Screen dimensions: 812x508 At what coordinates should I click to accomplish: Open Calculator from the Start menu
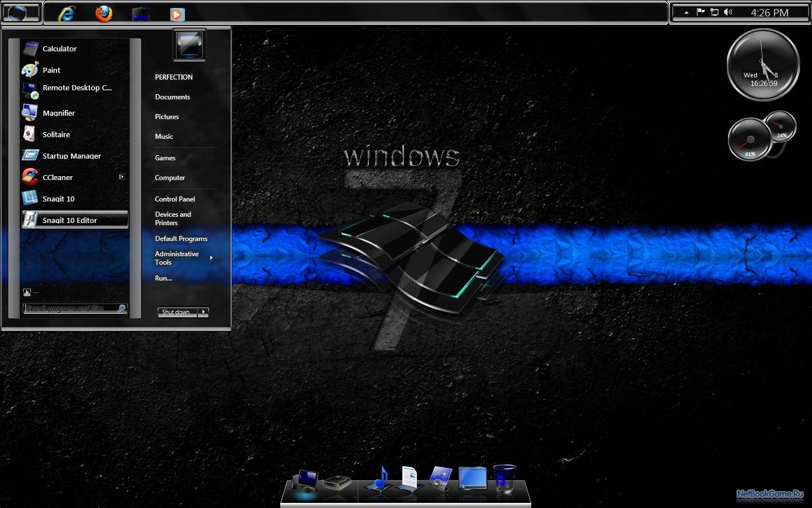tap(74, 49)
